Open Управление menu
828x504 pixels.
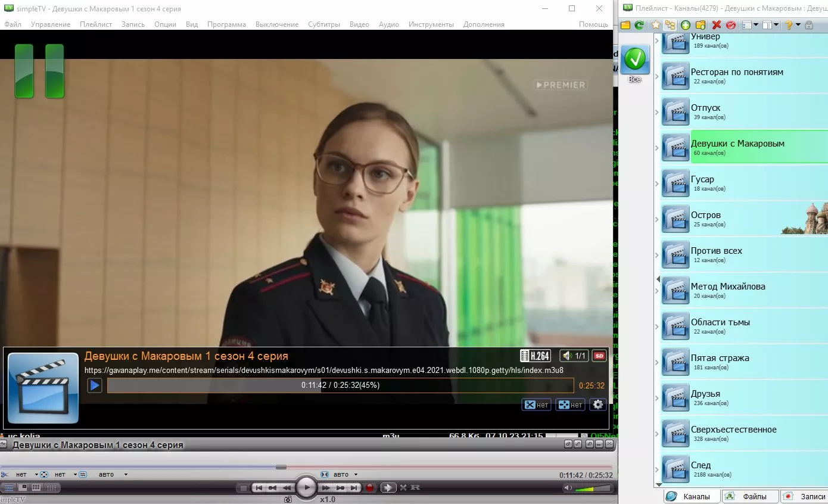[x=51, y=24]
